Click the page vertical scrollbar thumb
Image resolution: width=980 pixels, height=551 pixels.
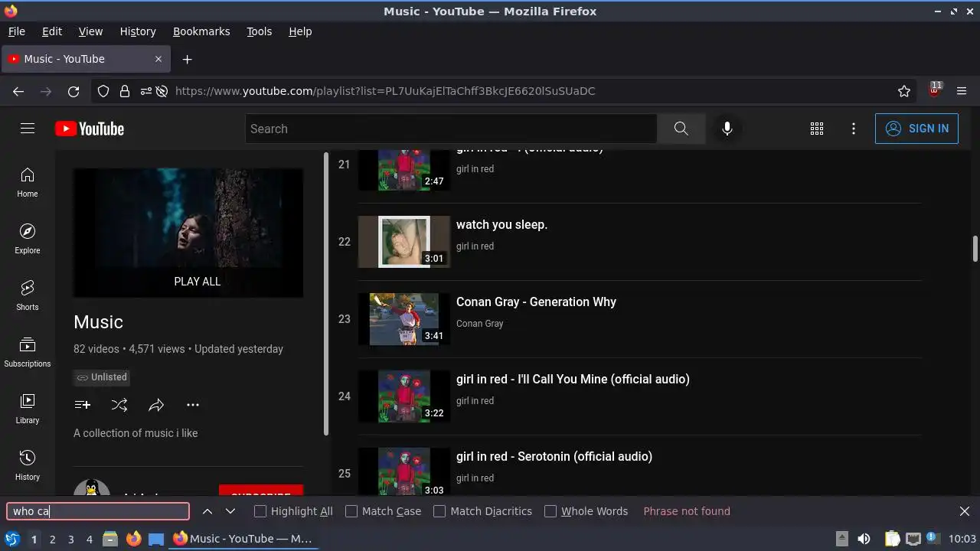click(975, 249)
